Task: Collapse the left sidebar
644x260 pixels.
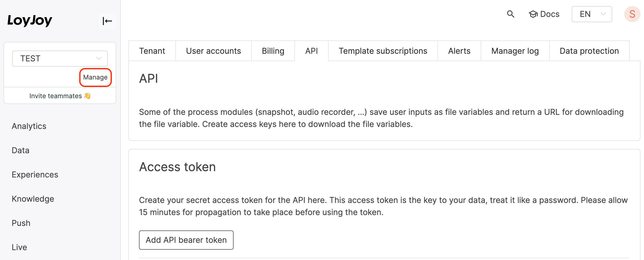Action: [107, 21]
